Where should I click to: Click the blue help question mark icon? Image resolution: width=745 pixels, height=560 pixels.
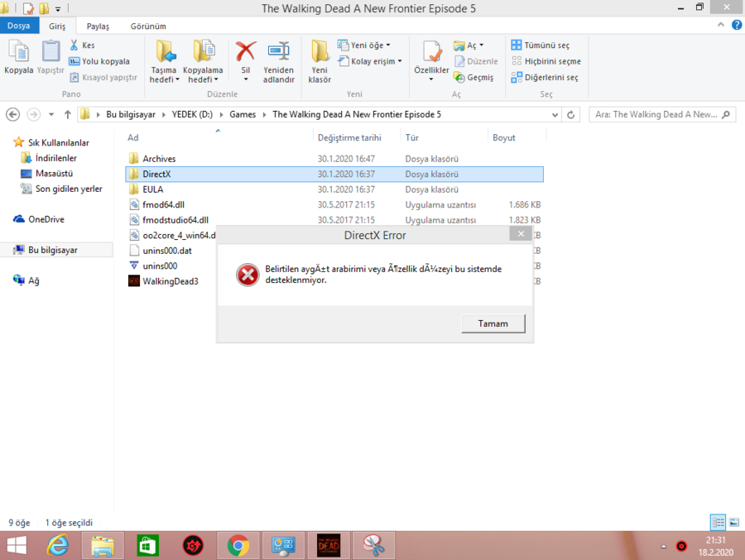737,25
